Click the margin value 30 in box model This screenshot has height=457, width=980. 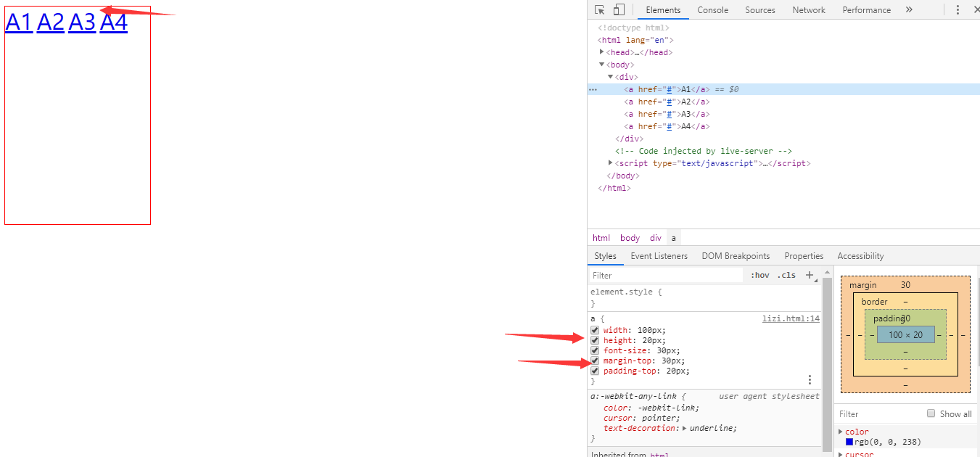[905, 285]
